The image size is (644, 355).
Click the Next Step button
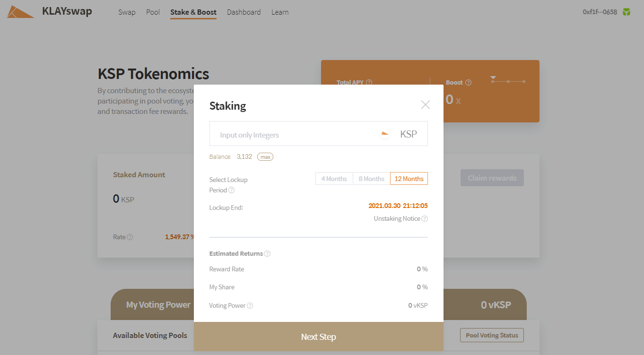coord(319,337)
